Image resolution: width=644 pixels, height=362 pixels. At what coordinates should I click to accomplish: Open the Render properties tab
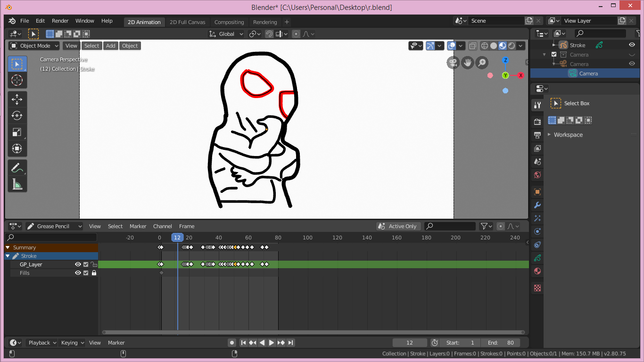tap(537, 121)
